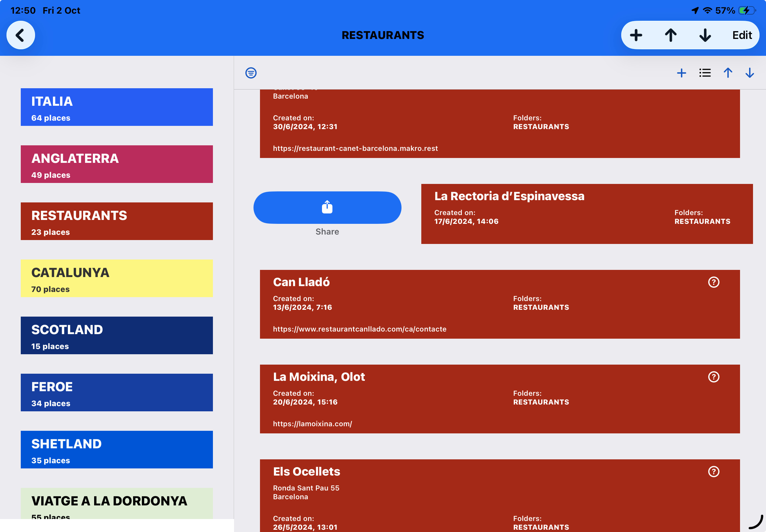The width and height of the screenshot is (766, 532).
Task: Tap the blue up arrow sort icon
Action: point(728,73)
